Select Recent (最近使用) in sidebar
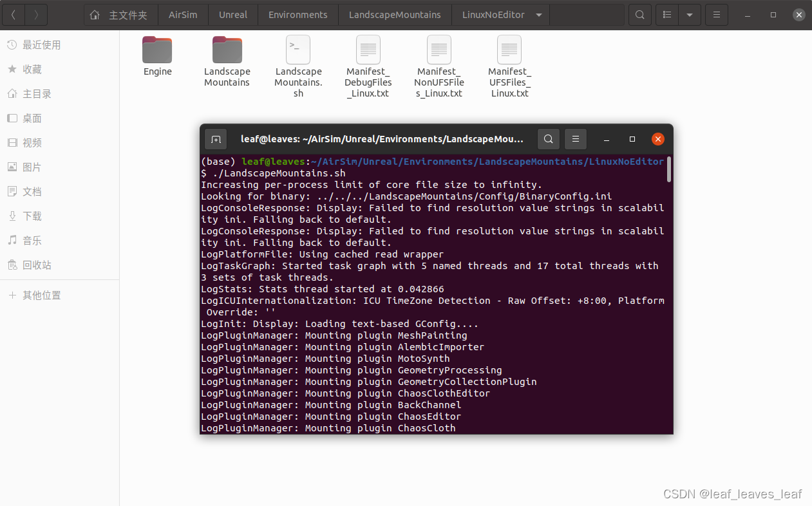812x506 pixels. click(x=59, y=45)
